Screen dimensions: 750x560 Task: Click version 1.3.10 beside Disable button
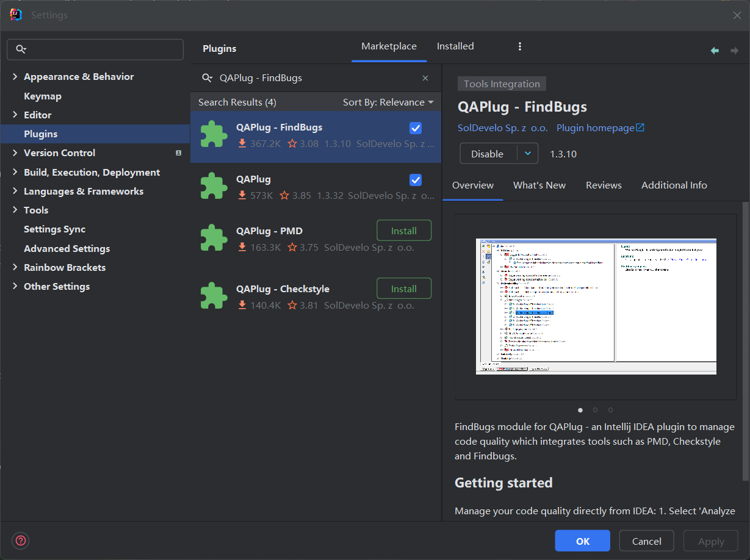[x=563, y=154]
